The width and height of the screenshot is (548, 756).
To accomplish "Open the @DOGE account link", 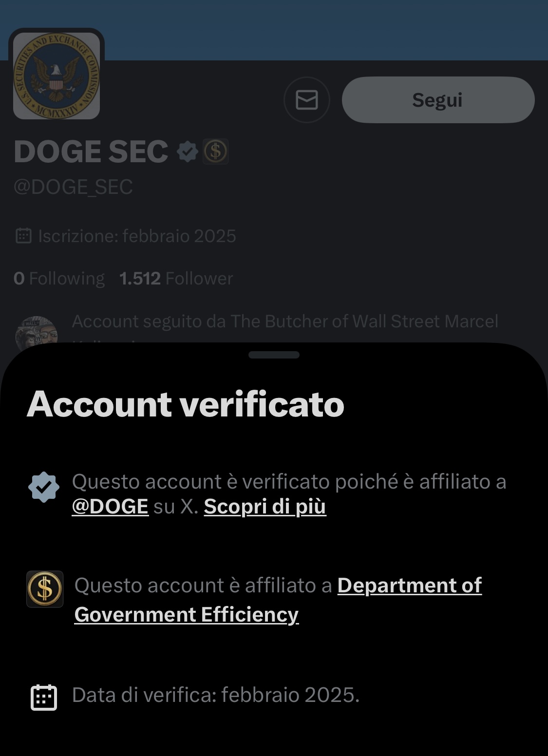I will [x=110, y=507].
